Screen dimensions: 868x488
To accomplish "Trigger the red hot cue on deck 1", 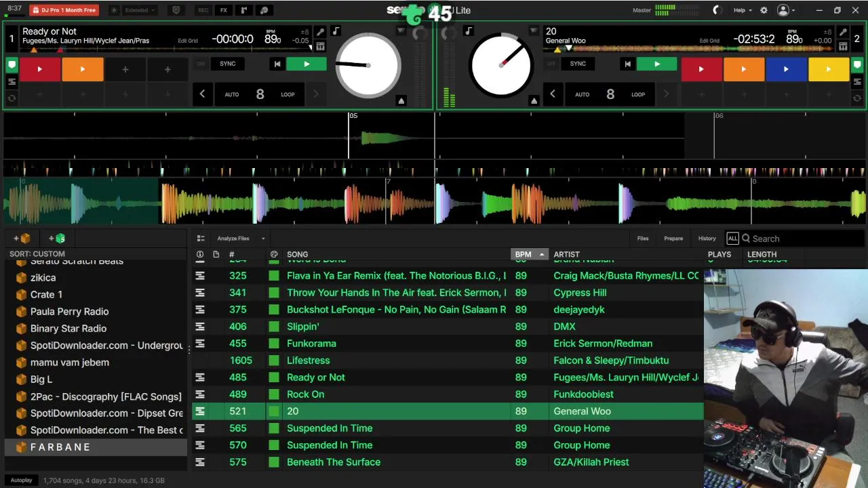I will pyautogui.click(x=40, y=69).
